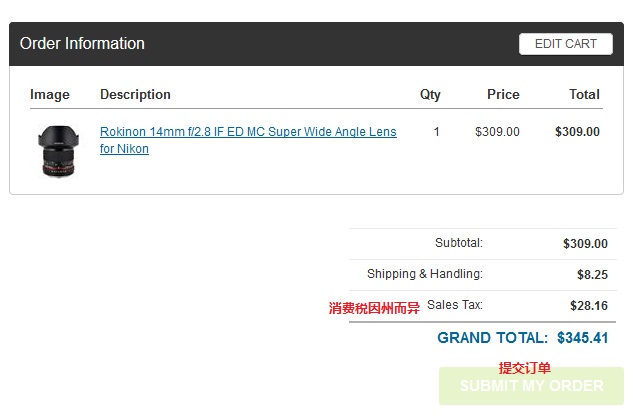Viewport: 633px width, 420px height.
Task: Click the Shipping & Handling amount $8.25
Action: pos(592,275)
